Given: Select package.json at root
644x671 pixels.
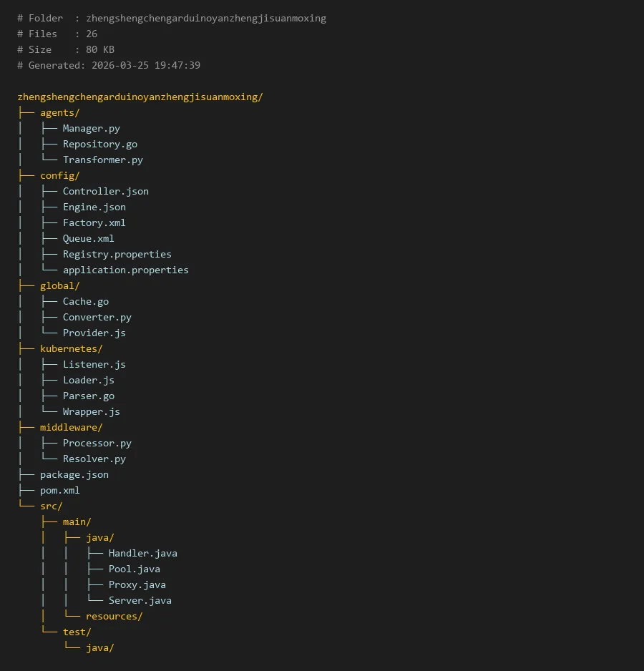Looking at the screenshot, I should click(x=74, y=474).
